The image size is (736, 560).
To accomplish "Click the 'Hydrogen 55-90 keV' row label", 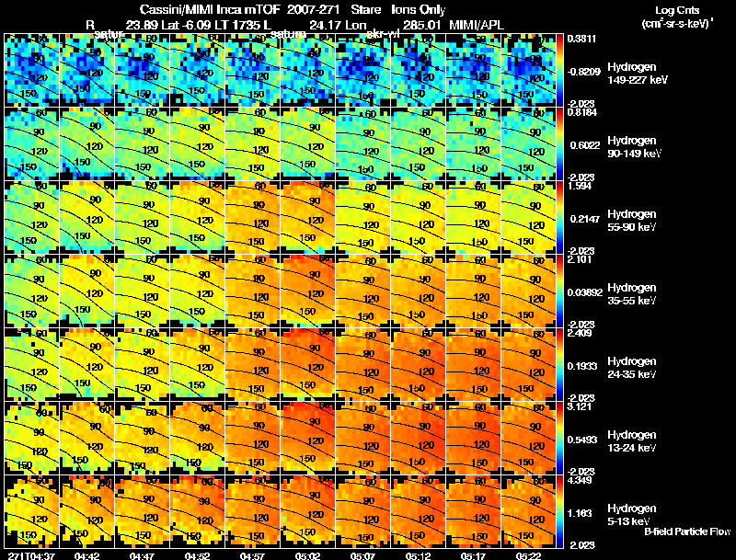I will click(631, 221).
